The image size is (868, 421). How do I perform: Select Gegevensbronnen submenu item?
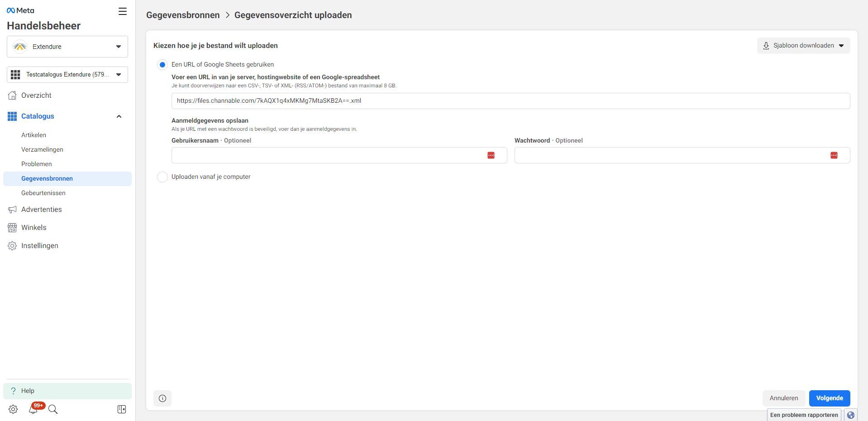[x=67, y=178]
